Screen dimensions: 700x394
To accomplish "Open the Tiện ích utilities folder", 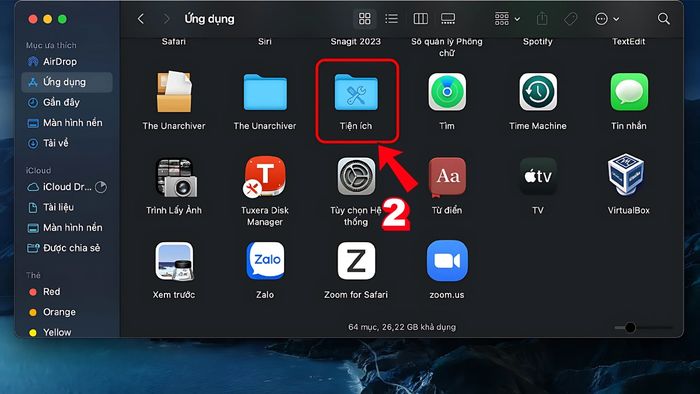I will (x=356, y=92).
